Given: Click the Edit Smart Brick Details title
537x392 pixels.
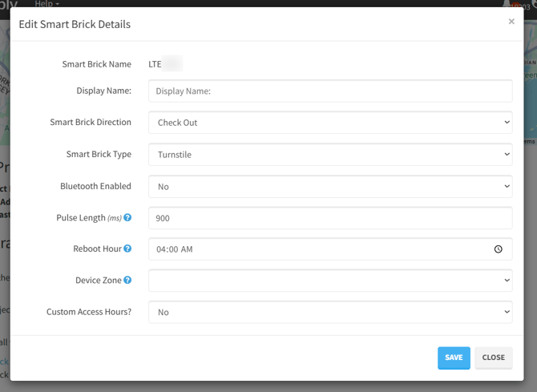Looking at the screenshot, I should pyautogui.click(x=75, y=25).
